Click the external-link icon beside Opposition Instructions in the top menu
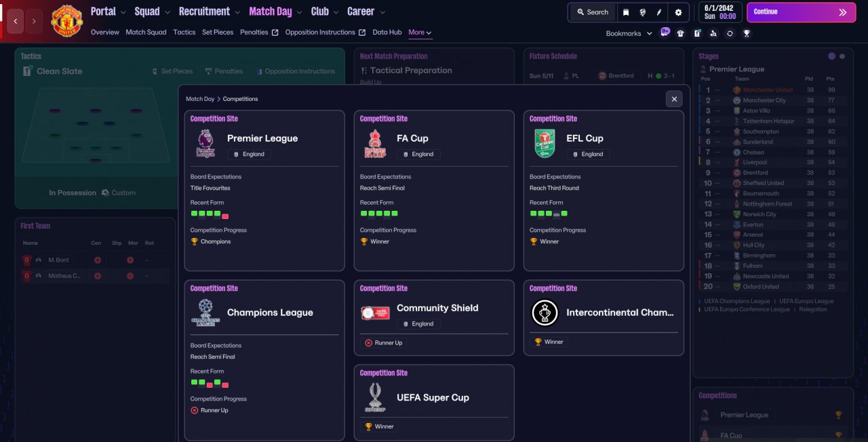The height and width of the screenshot is (442, 868). pyautogui.click(x=362, y=33)
